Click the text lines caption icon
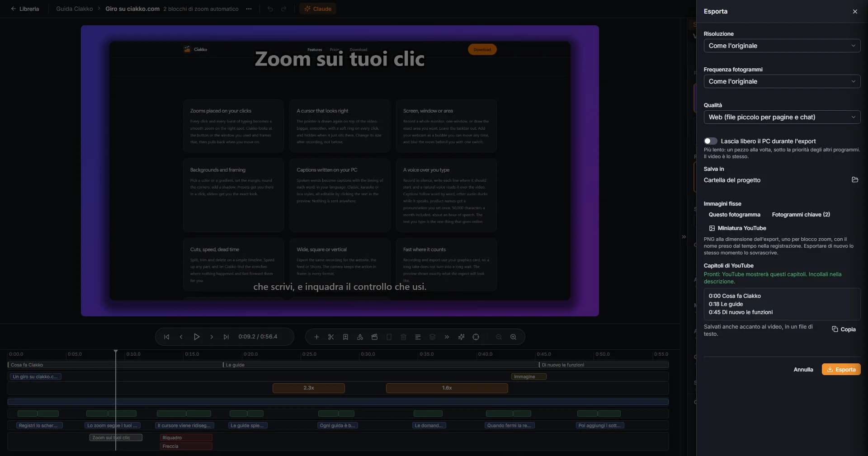This screenshot has width=868, height=456. (418, 337)
